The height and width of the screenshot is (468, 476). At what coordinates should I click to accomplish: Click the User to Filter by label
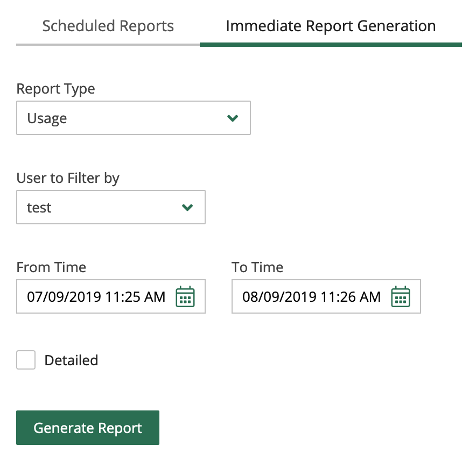click(68, 178)
